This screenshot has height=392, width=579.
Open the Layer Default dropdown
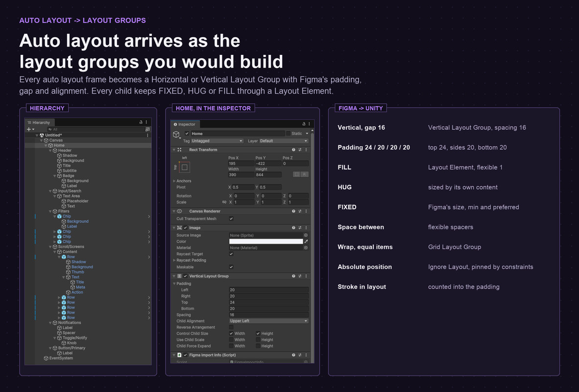coord(284,141)
